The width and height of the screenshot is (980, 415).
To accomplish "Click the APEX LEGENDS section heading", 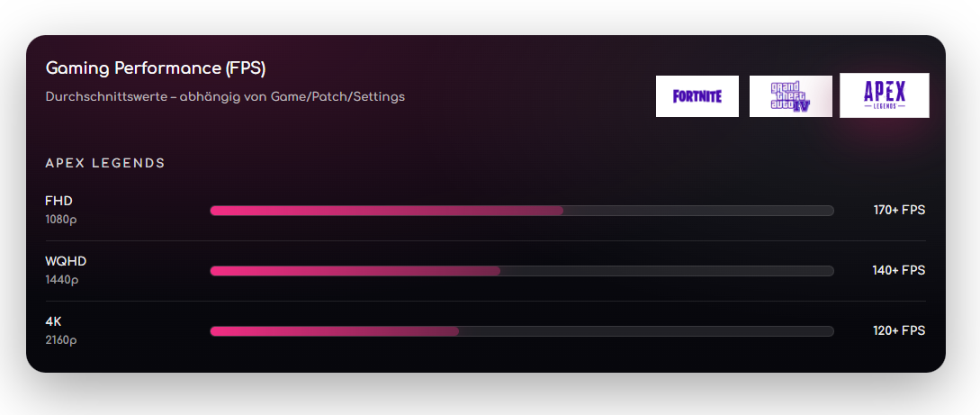I will pyautogui.click(x=105, y=163).
